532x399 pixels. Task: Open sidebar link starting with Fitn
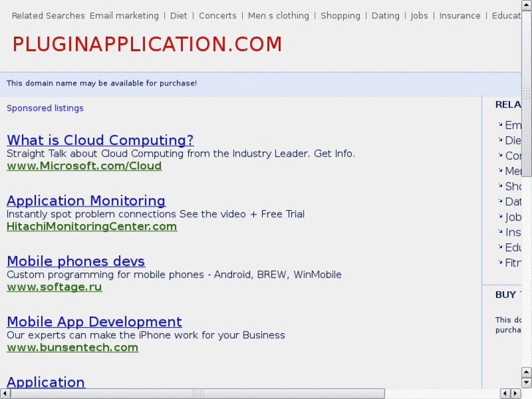pyautogui.click(x=513, y=263)
